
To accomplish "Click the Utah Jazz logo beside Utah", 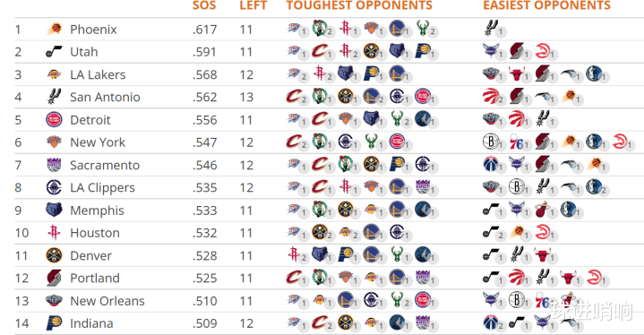I will tap(54, 52).
